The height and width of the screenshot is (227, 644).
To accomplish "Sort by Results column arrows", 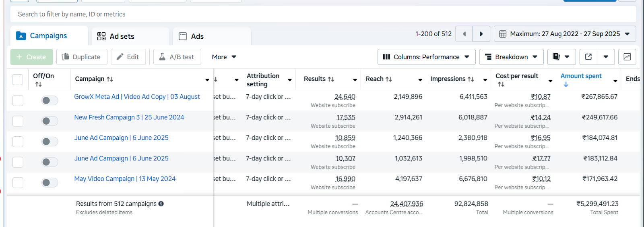I will (331, 79).
